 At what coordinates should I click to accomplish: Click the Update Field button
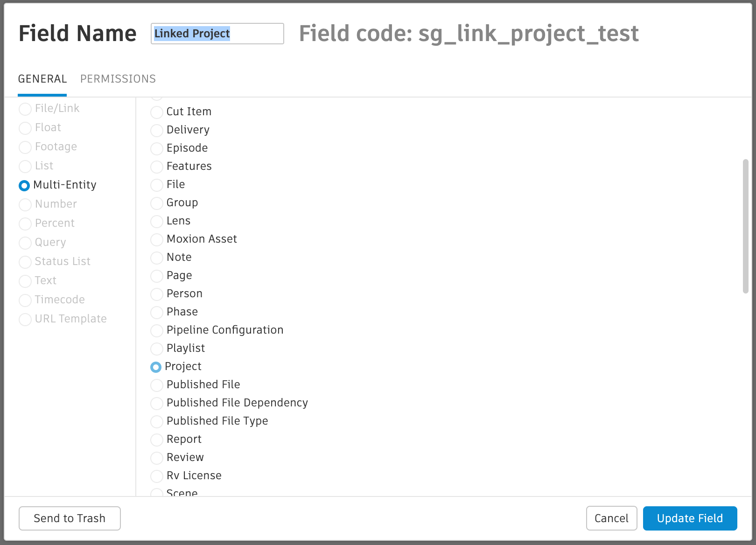[x=690, y=518]
